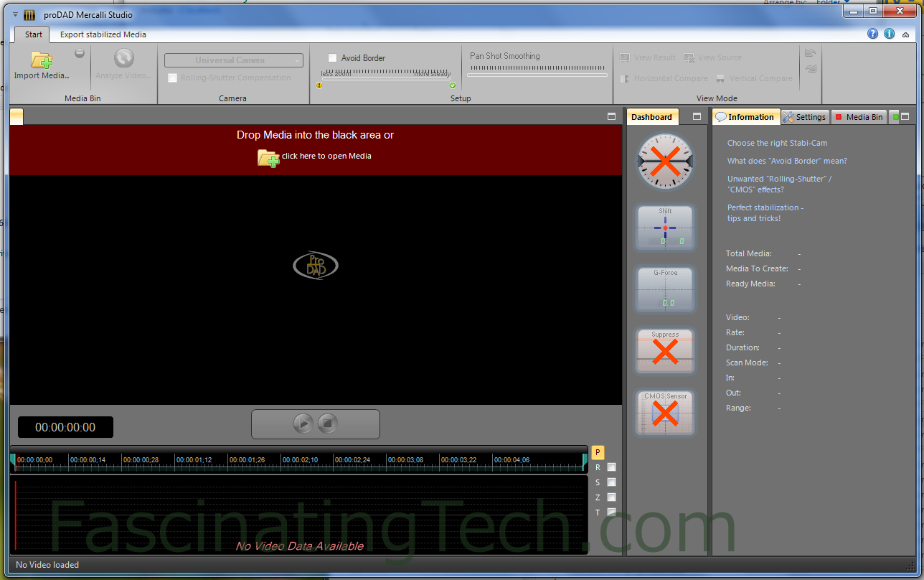Open 'What does Avoid Border mean?' link
The height and width of the screenshot is (580, 924).
click(787, 161)
